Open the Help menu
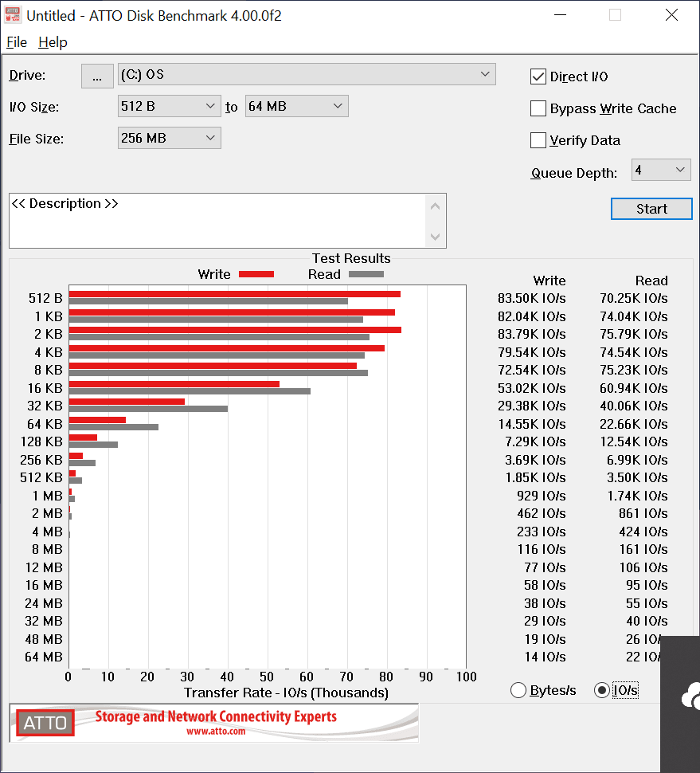 53,42
